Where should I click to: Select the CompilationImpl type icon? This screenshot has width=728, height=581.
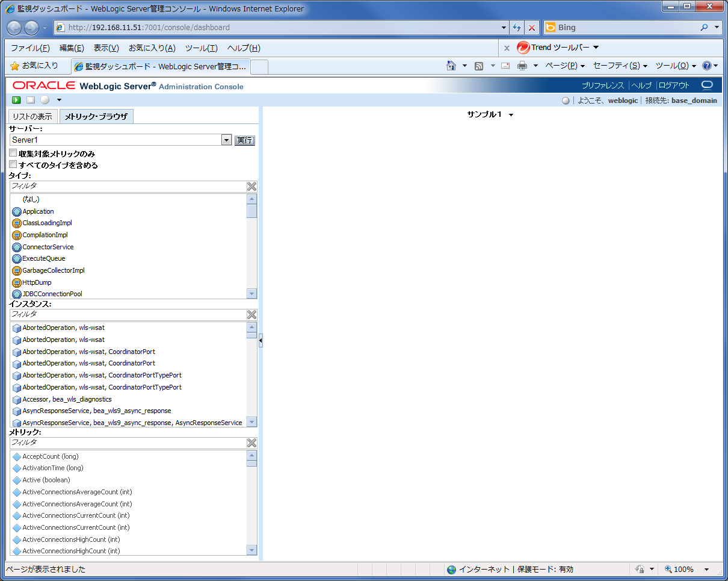[x=17, y=235]
